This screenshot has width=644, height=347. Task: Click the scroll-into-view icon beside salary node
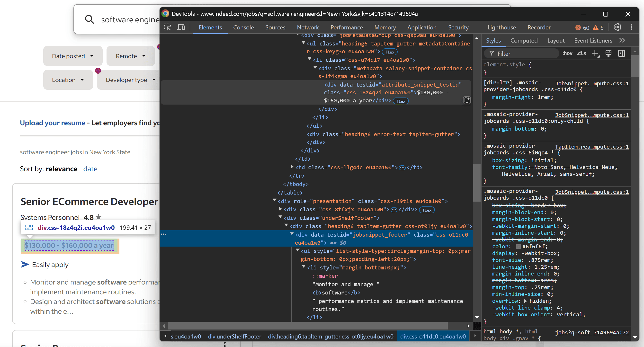[467, 100]
